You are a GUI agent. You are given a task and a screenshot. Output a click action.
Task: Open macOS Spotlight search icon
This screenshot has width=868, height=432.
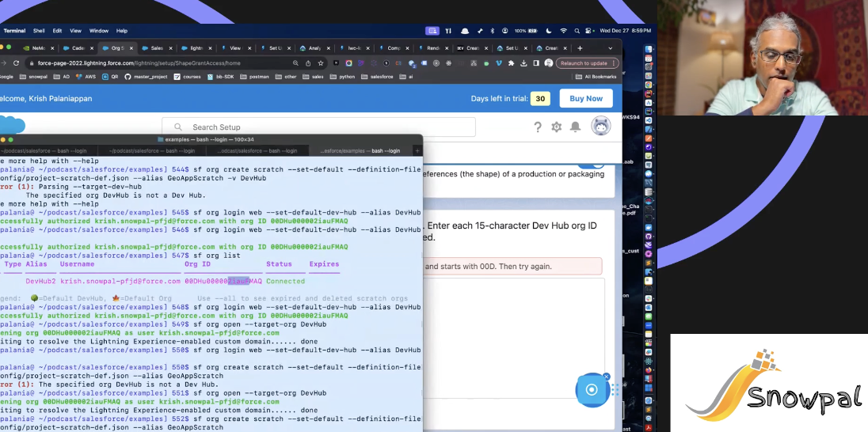(577, 31)
